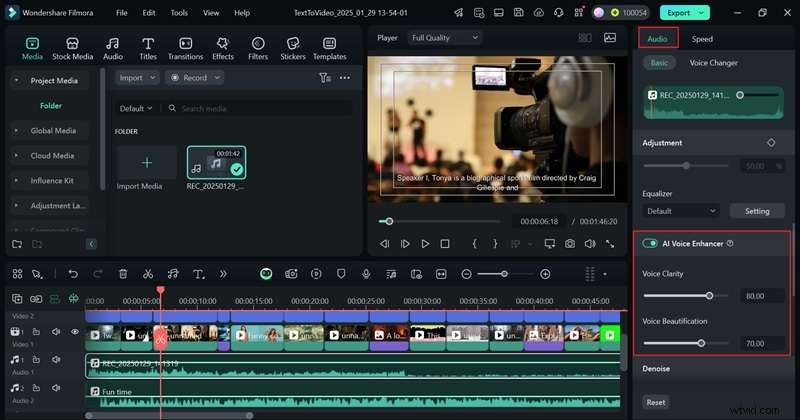The image size is (800, 420).
Task: Open the File menu
Action: [x=121, y=13]
